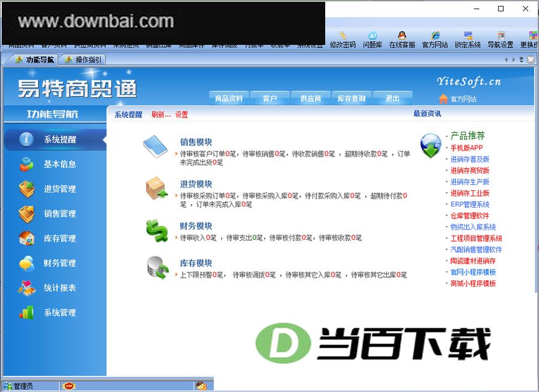Screen dimensions: 539x392
Task: Click the red 刷新... refresh link
Action: pyautogui.click(x=161, y=115)
